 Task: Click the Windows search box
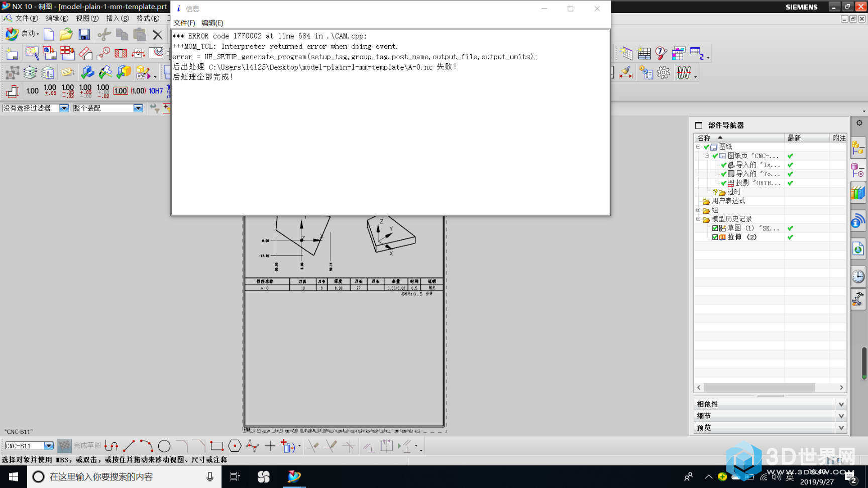(124, 477)
